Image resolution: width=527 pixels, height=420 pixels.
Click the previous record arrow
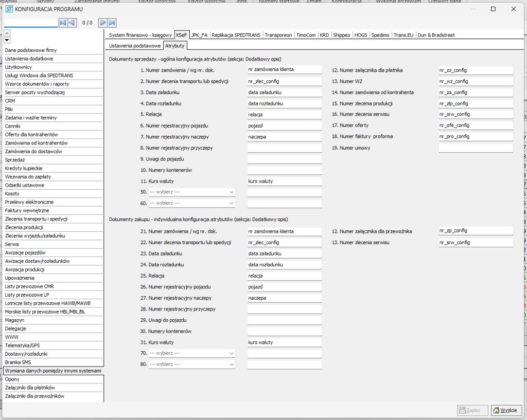[x=72, y=23]
